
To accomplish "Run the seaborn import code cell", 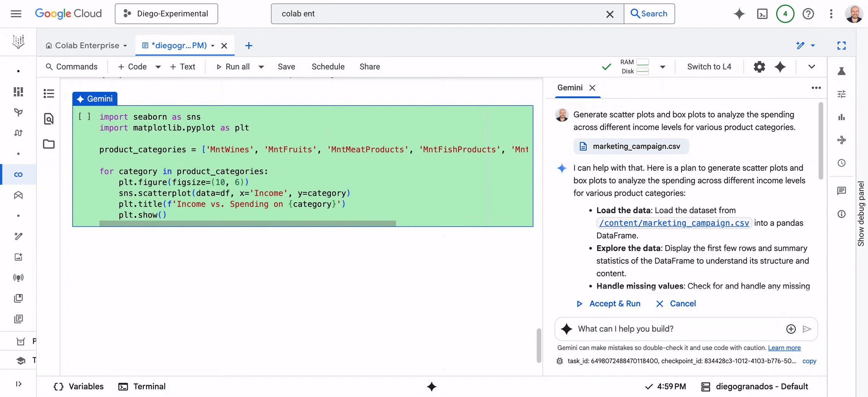I will click(84, 117).
